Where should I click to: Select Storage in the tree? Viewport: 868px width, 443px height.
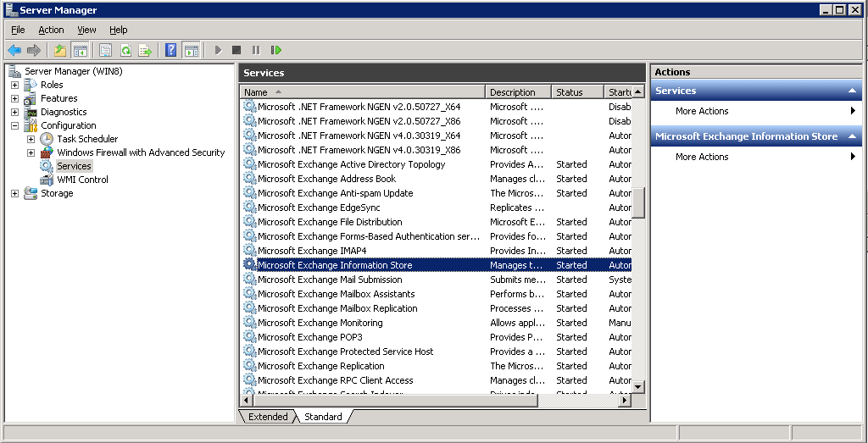click(57, 193)
